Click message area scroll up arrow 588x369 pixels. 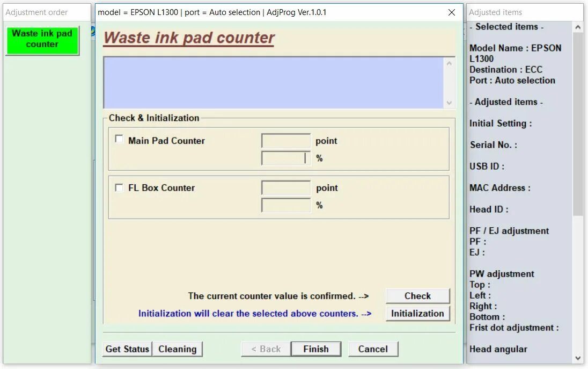click(x=449, y=63)
